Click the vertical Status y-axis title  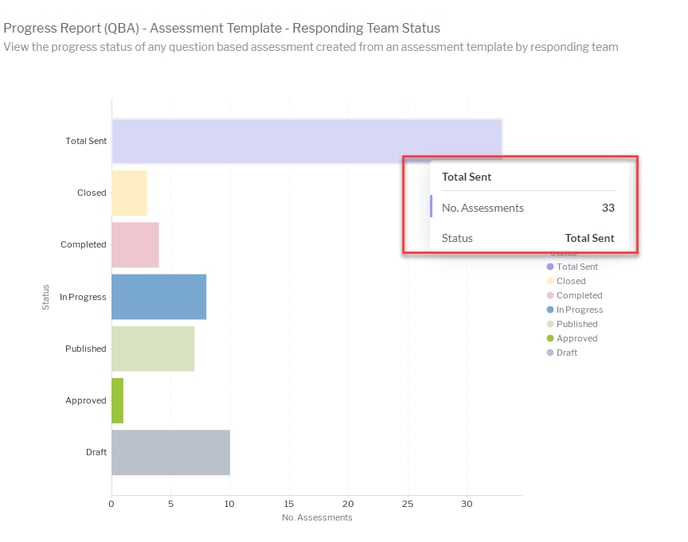[46, 297]
